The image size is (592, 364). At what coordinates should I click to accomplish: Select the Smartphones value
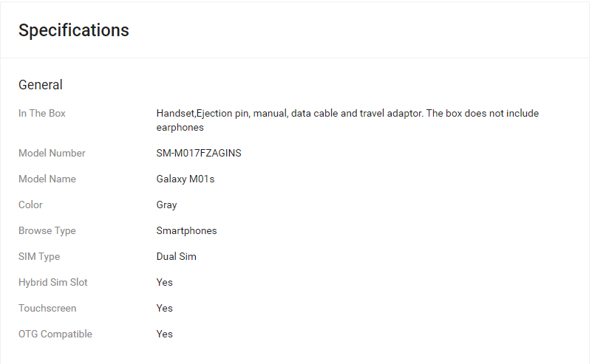(187, 230)
